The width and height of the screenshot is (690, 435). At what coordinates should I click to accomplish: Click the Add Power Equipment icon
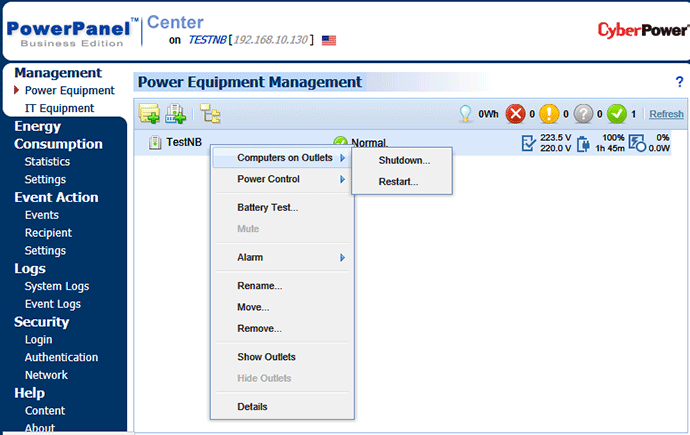(x=149, y=114)
